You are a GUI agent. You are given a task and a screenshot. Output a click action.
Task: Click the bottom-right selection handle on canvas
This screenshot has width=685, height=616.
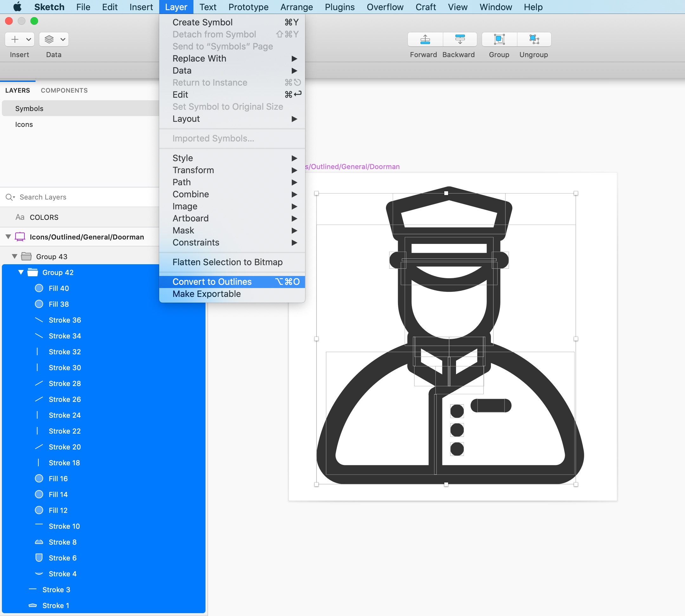point(576,484)
